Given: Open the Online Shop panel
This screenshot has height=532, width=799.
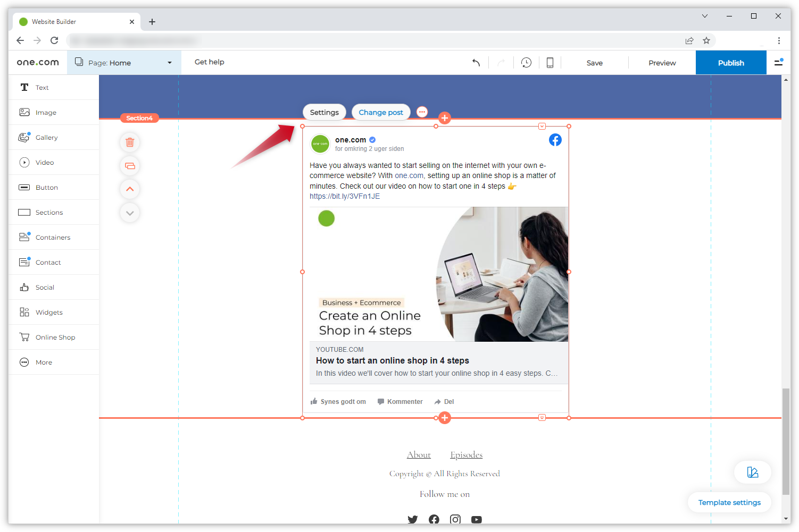Looking at the screenshot, I should (x=55, y=337).
